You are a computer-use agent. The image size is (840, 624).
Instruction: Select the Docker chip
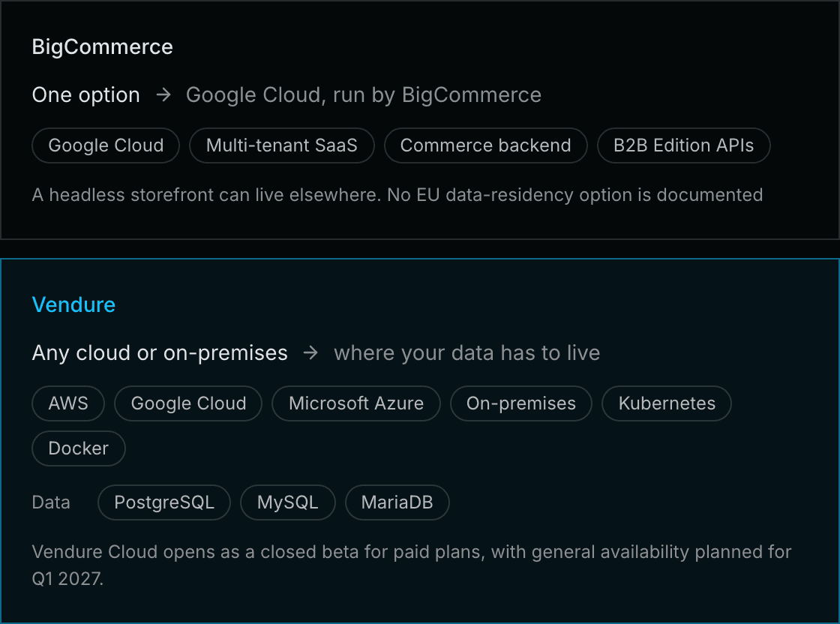point(79,448)
